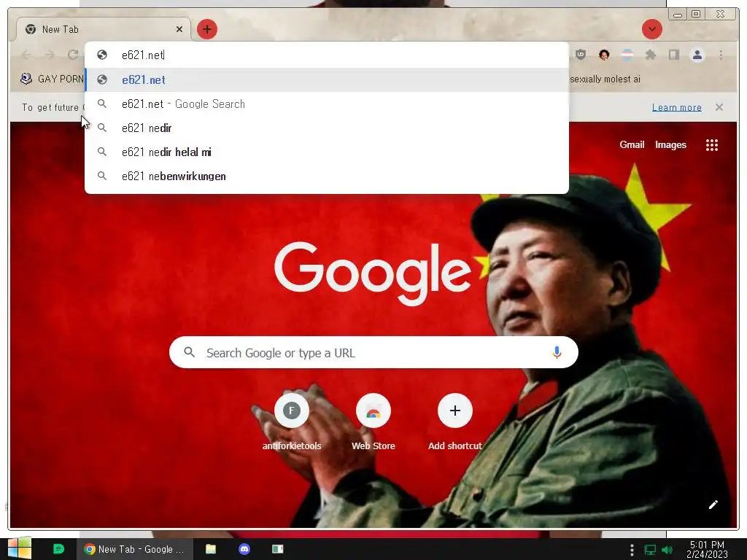Click the Learn more link

676,108
